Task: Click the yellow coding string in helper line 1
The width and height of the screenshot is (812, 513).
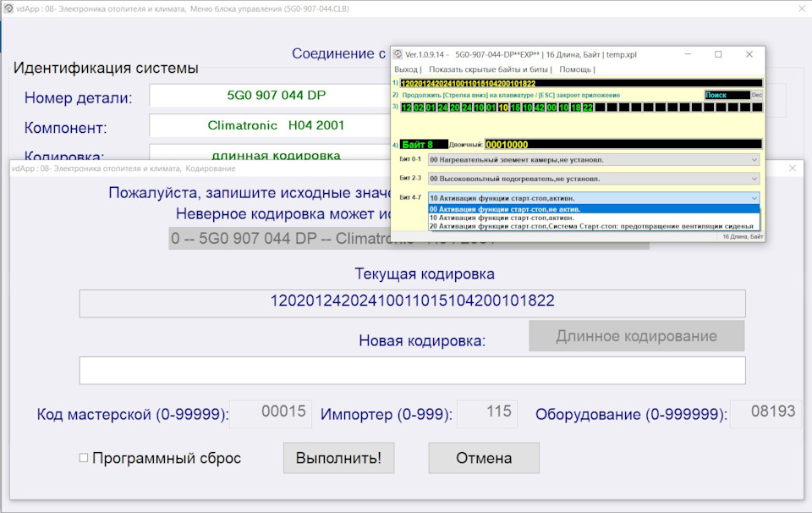Action: coord(468,84)
